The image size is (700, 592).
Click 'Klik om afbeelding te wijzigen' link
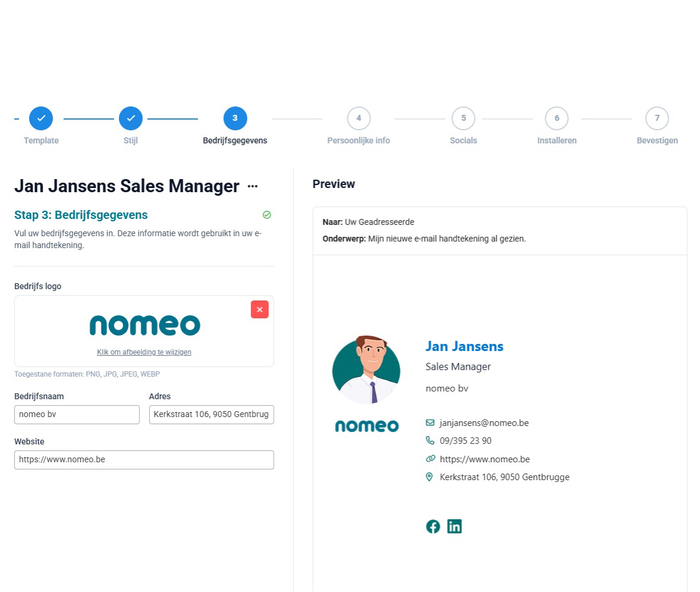(x=144, y=352)
